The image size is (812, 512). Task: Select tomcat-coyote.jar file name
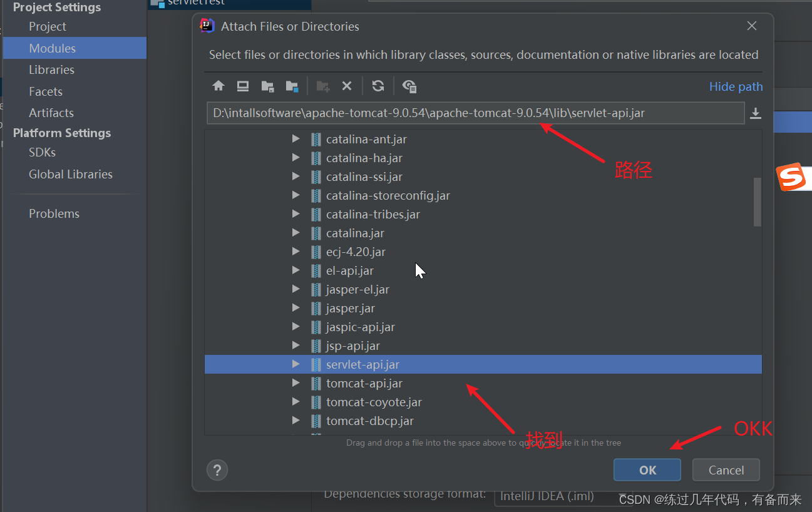(x=374, y=402)
